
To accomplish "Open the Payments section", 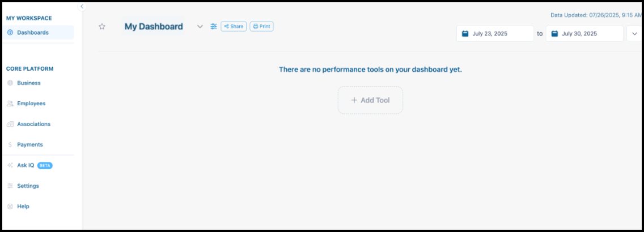I will 29,145.
